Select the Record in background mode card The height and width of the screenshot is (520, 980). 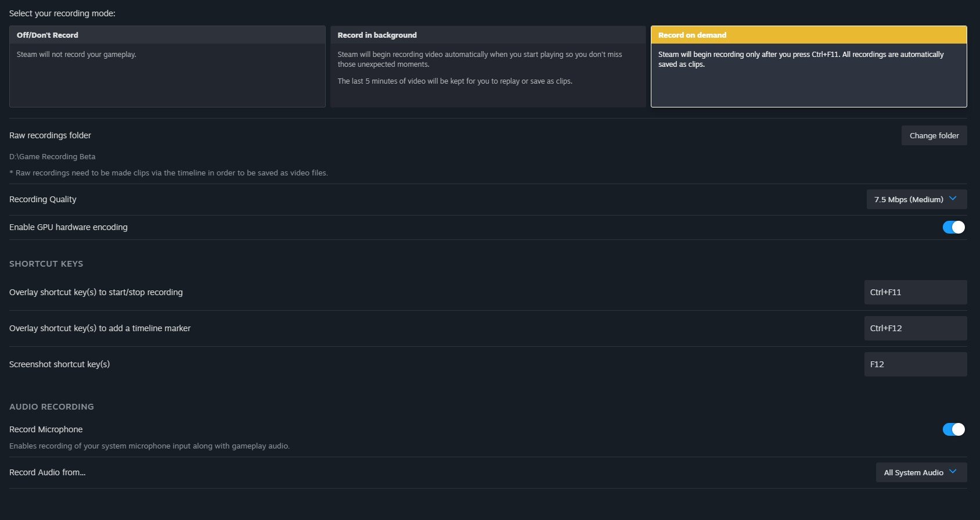488,66
